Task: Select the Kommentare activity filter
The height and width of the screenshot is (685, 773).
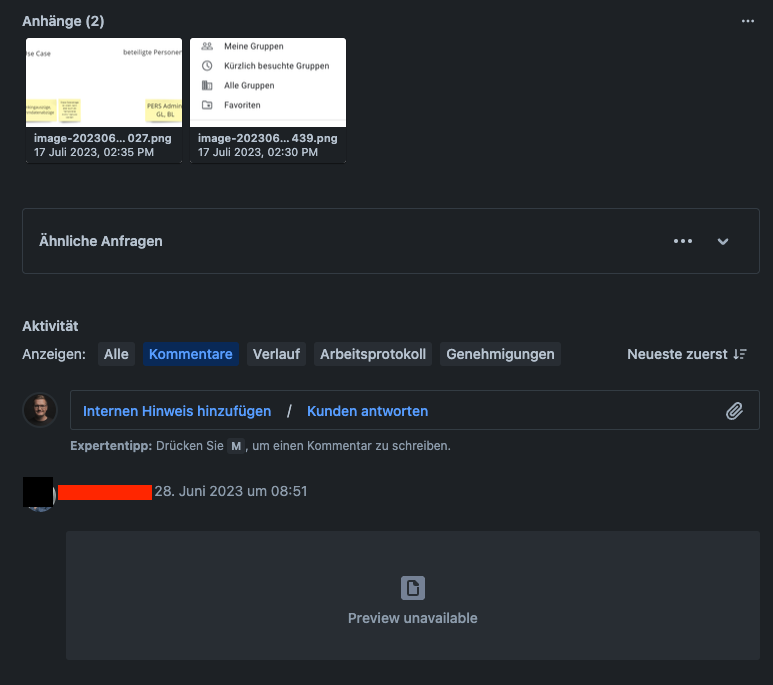Action: point(191,354)
